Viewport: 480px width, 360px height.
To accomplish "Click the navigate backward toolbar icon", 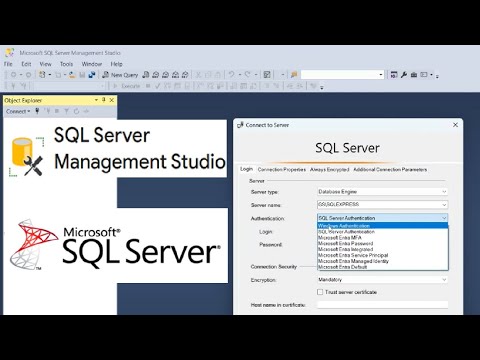I will pos(13,75).
